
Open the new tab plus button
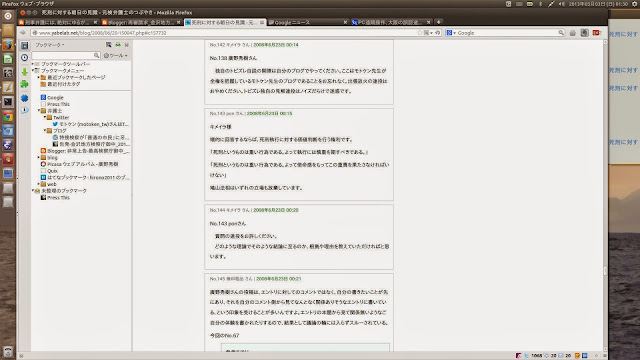439,22
